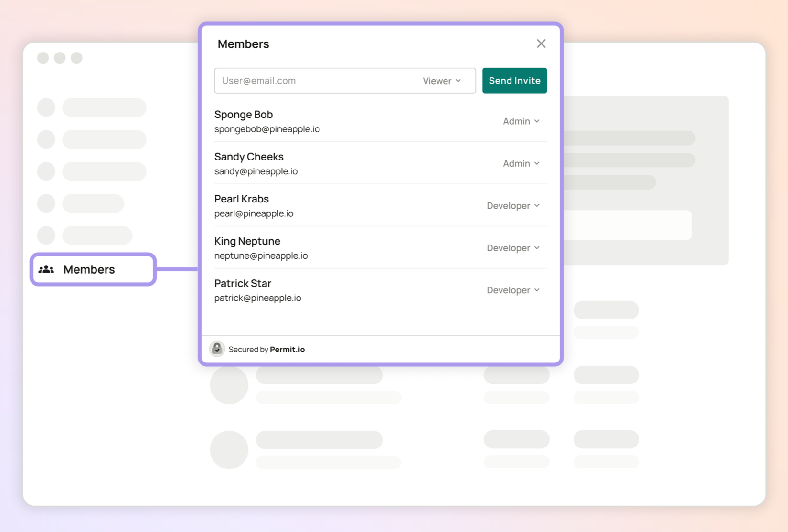Click the first placeholder sidebar circle icon
The height and width of the screenshot is (532, 788).
pyautogui.click(x=46, y=107)
